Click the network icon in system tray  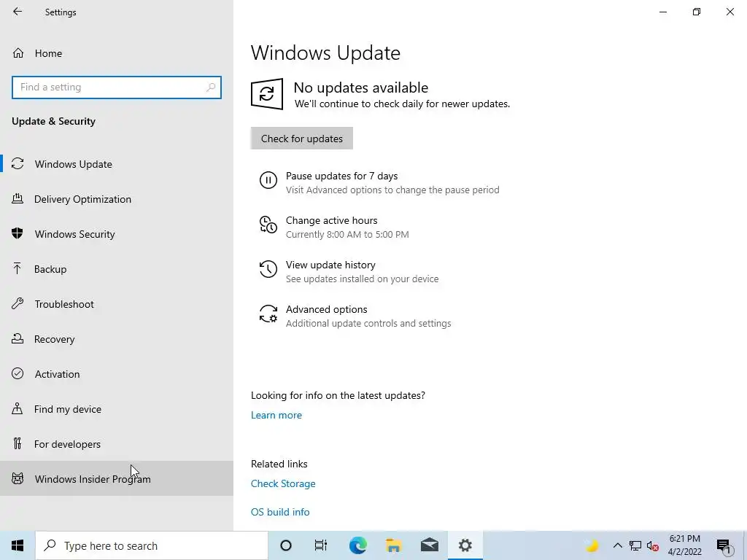tap(635, 545)
